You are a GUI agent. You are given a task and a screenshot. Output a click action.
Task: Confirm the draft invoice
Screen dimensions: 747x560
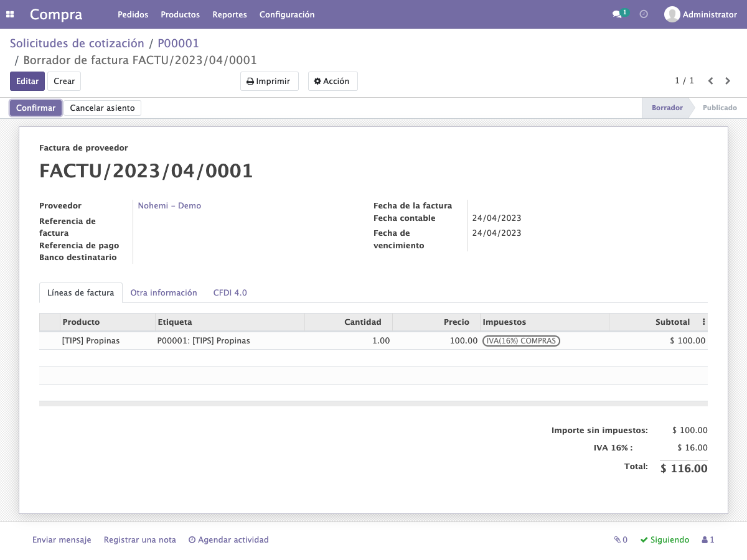[35, 108]
